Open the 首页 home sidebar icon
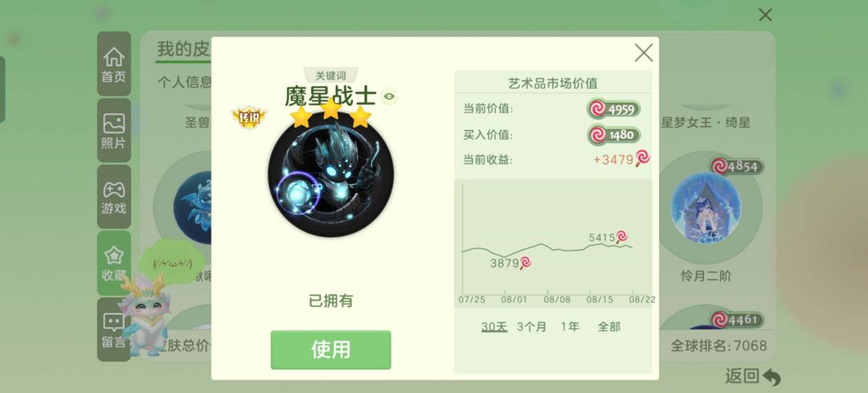868x393 pixels. [114, 64]
